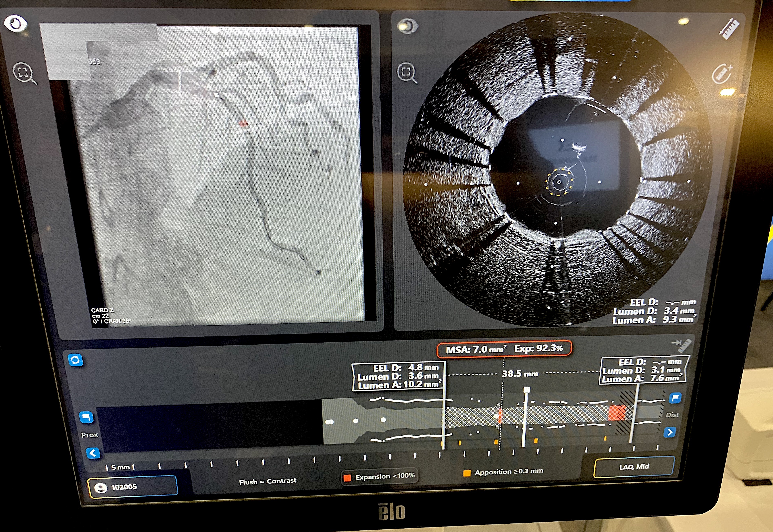Click the distal bookmark flag icon
Screen dimensions: 773x532
pos(675,398)
